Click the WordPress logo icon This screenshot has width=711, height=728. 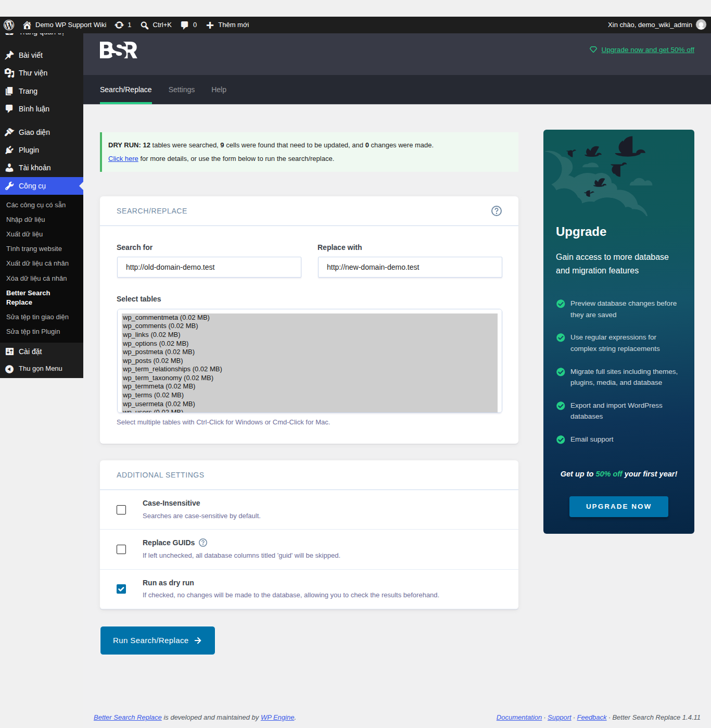[9, 25]
